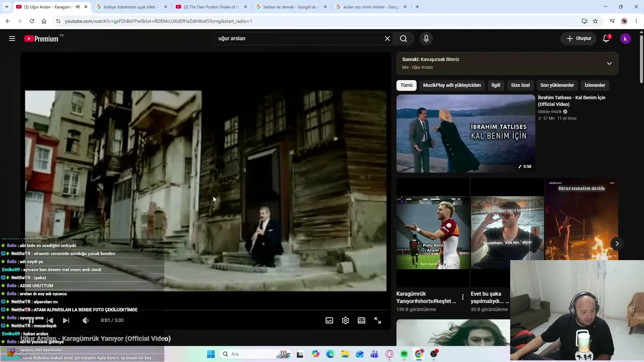Show next shorts with the right arrow
The width and height of the screenshot is (644, 362).
click(x=617, y=244)
